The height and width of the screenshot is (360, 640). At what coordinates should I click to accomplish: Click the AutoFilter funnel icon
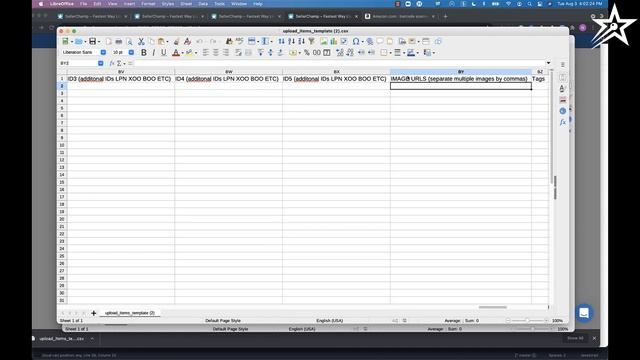[311, 41]
